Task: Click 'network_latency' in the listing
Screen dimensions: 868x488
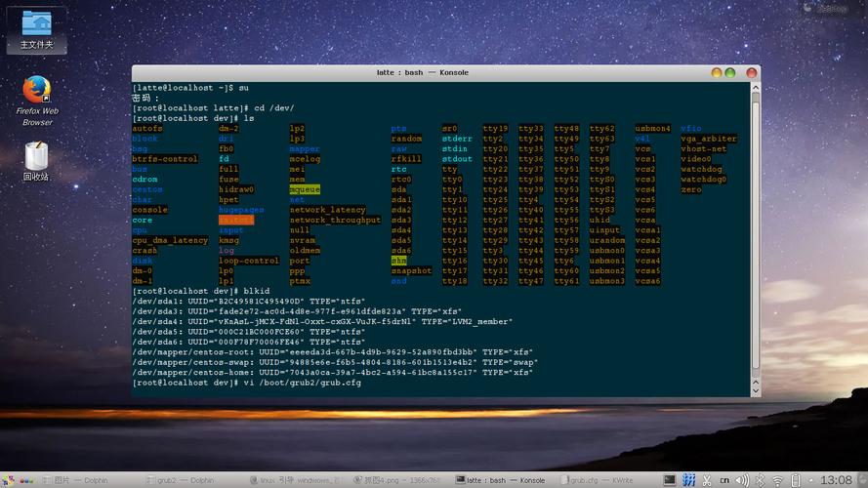Action: 328,210
